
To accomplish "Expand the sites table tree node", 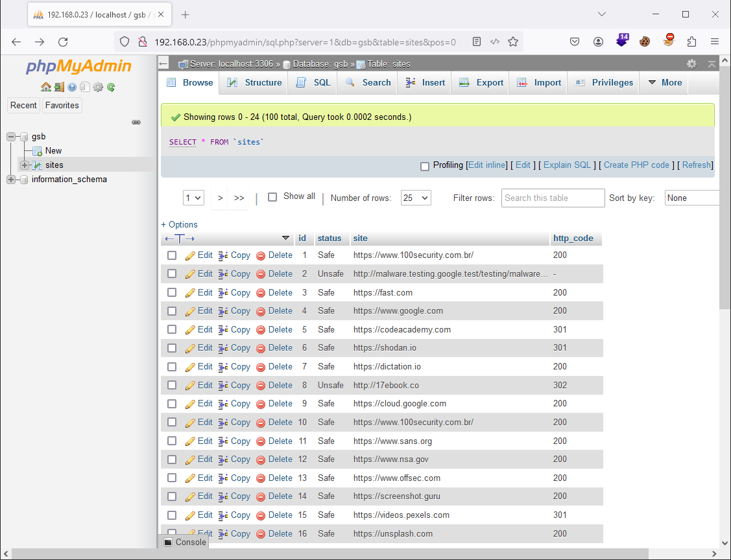I will pos(24,165).
